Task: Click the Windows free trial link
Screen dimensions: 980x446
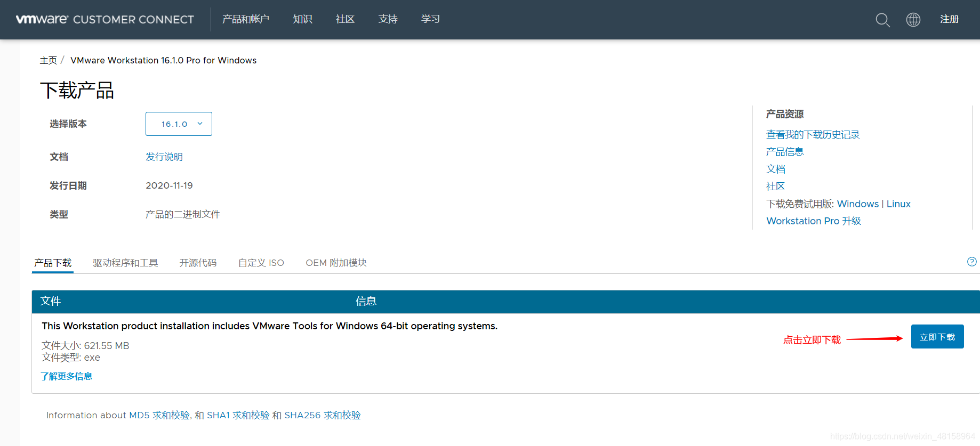Action: [x=858, y=204]
